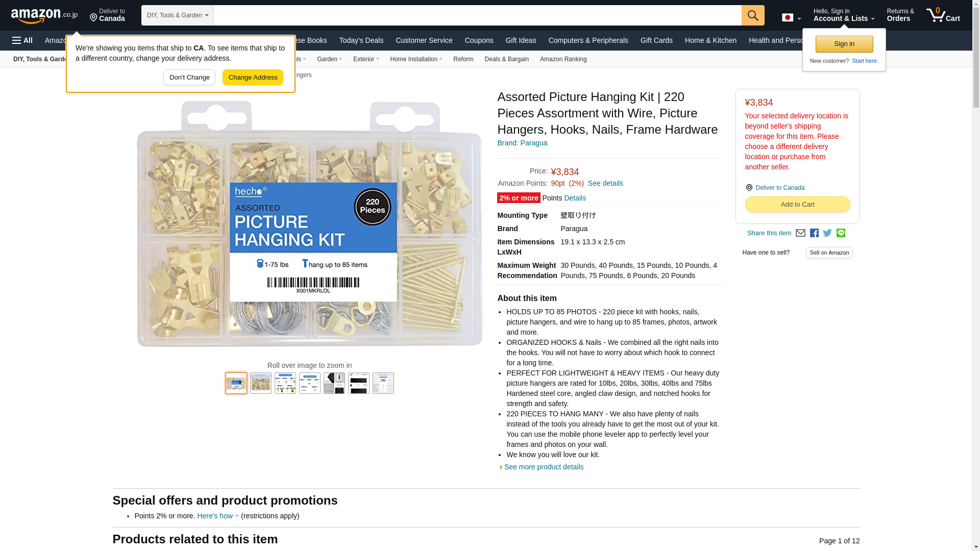This screenshot has height=551, width=980.
Task: Click the Change Address button
Action: point(253,78)
